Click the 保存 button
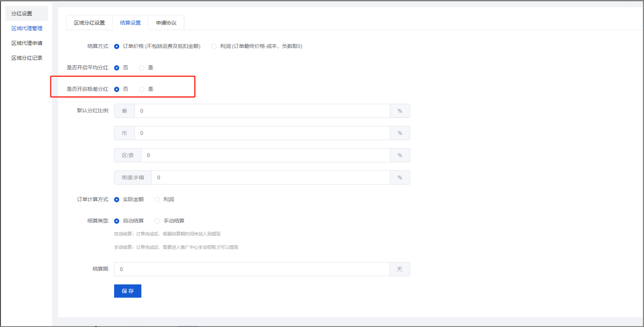644x327 pixels. pos(128,291)
